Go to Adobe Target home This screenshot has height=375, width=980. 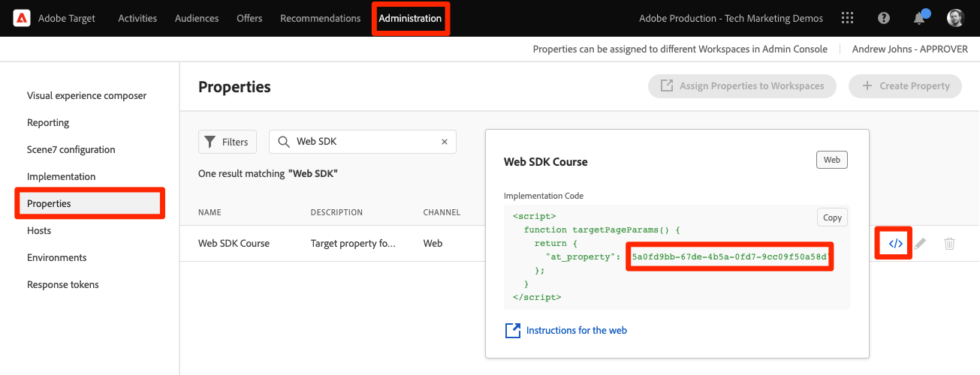click(x=67, y=18)
